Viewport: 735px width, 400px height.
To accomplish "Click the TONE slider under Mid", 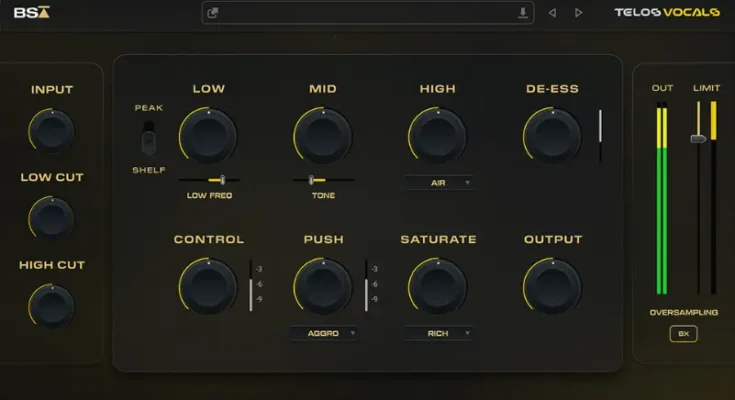I will 311,180.
